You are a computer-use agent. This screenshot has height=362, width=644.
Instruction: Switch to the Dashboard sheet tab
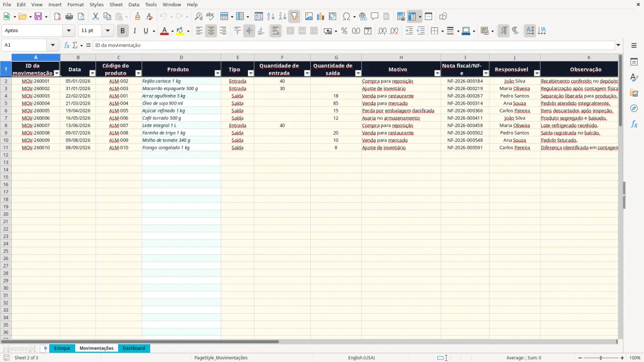134,348
